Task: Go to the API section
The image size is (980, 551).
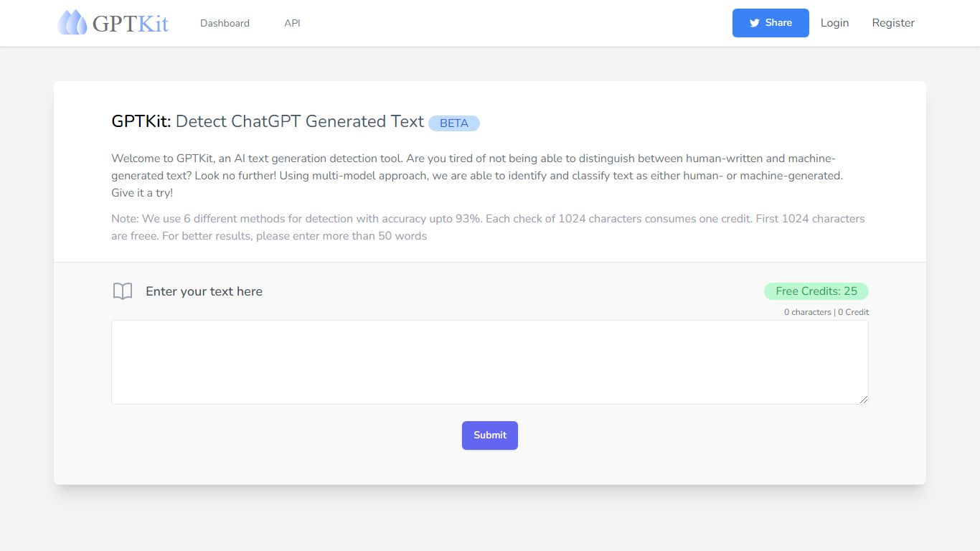Action: 292,23
